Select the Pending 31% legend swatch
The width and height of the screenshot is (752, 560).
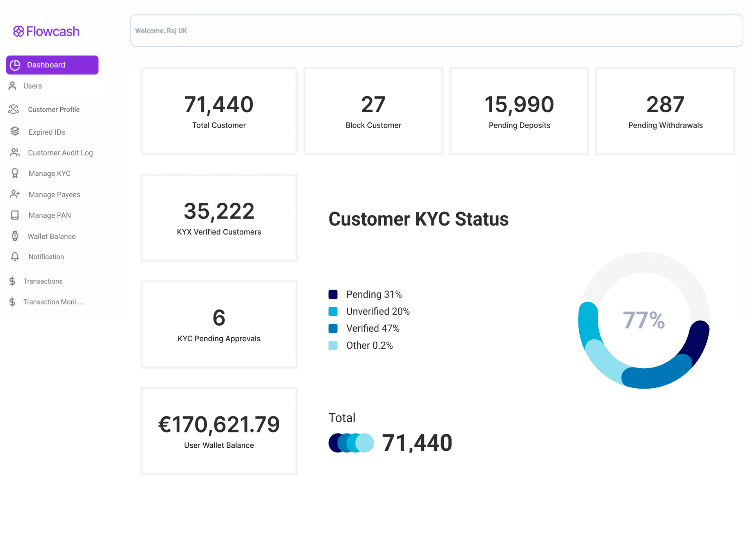click(333, 294)
